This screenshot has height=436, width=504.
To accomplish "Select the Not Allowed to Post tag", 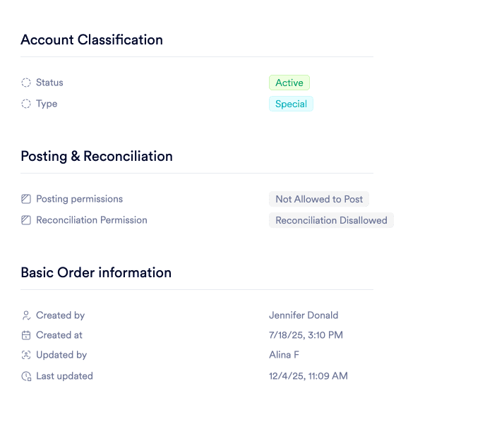I will (319, 199).
